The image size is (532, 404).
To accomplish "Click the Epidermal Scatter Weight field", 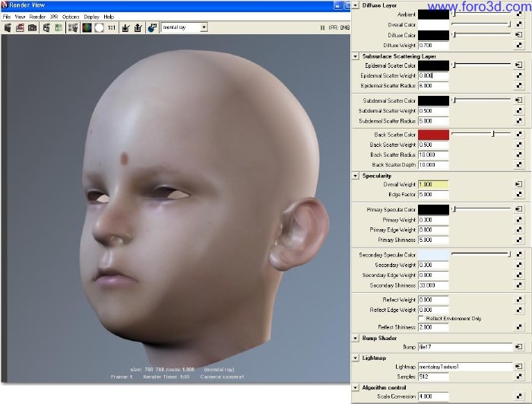I will pyautogui.click(x=433, y=75).
